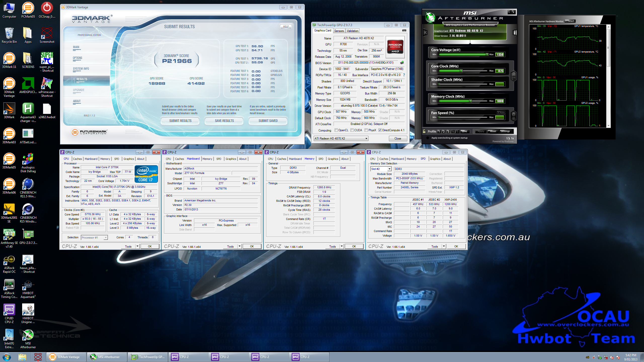Image resolution: width=644 pixels, height=362 pixels.
Task: Open OPTIONS in 3DMark Vantage sidebar
Action: coord(78,58)
